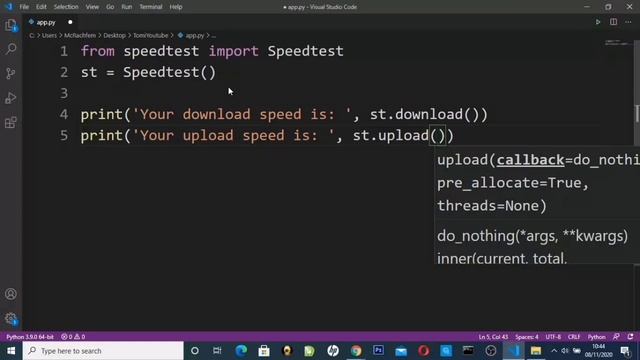640x360 pixels.
Task: Click 'threads=None)' in the signature popup
Action: click(x=491, y=206)
